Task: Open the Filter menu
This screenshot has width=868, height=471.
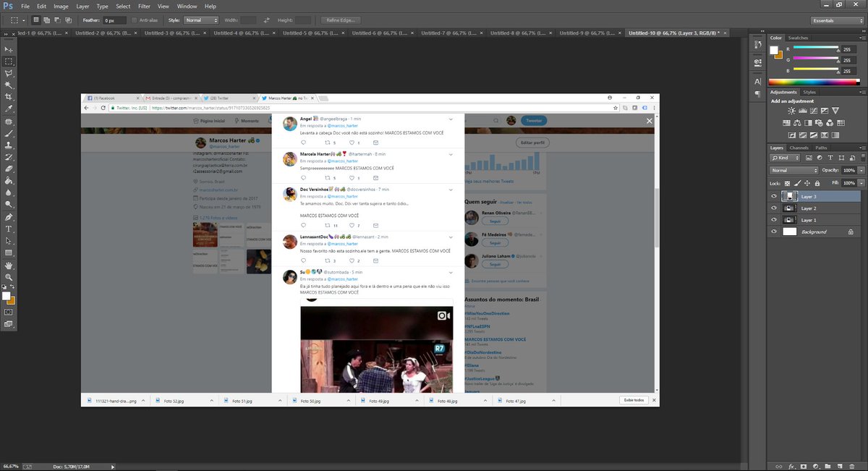Action: [x=145, y=6]
